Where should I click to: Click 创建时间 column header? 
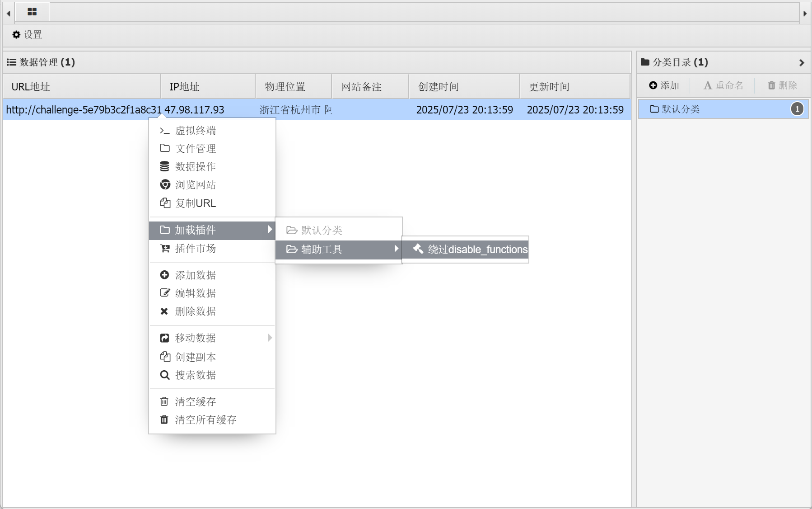pyautogui.click(x=464, y=86)
